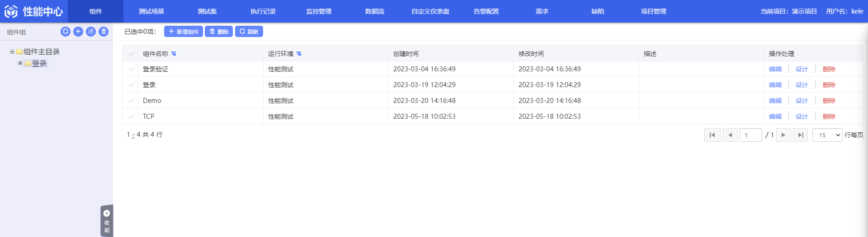The image size is (868, 237).
Task: Open filter for 组件名称 column
Action: pyautogui.click(x=174, y=54)
